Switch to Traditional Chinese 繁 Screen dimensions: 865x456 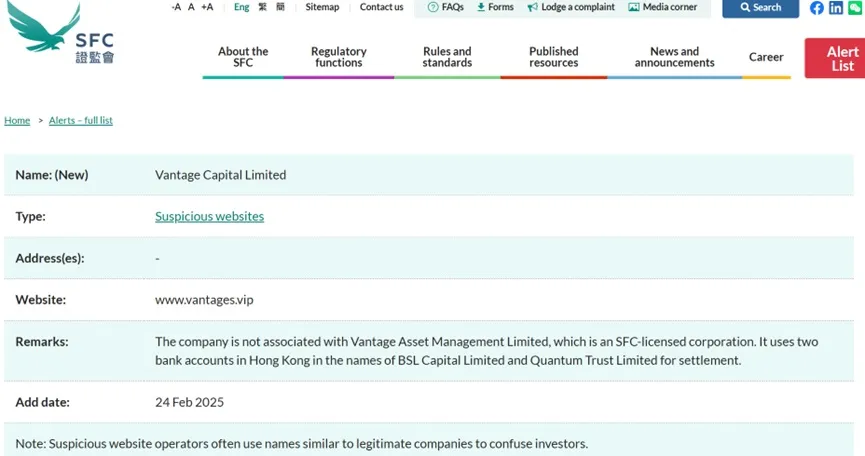pyautogui.click(x=263, y=7)
